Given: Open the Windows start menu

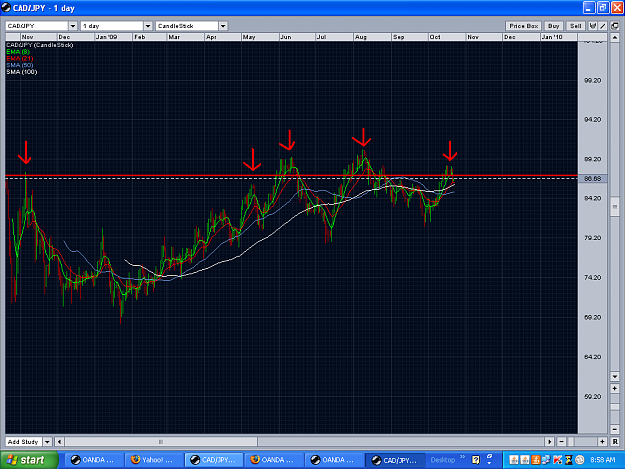Looking at the screenshot, I should point(29,460).
